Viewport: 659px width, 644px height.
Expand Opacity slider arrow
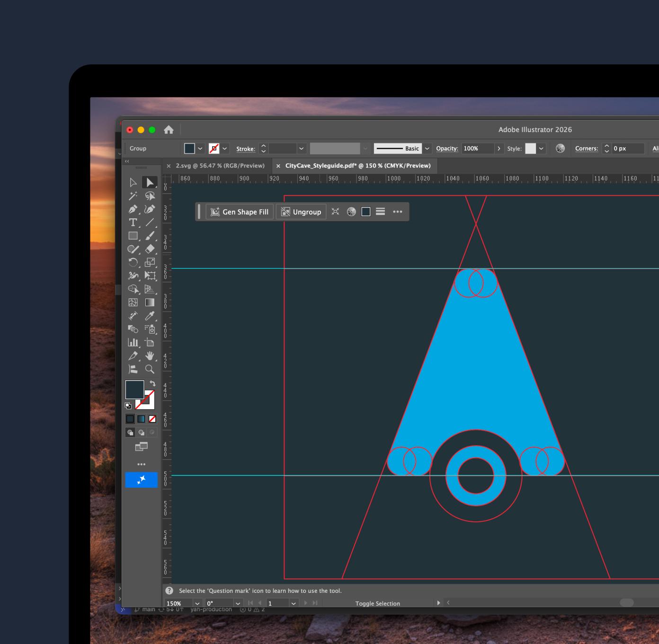click(499, 149)
